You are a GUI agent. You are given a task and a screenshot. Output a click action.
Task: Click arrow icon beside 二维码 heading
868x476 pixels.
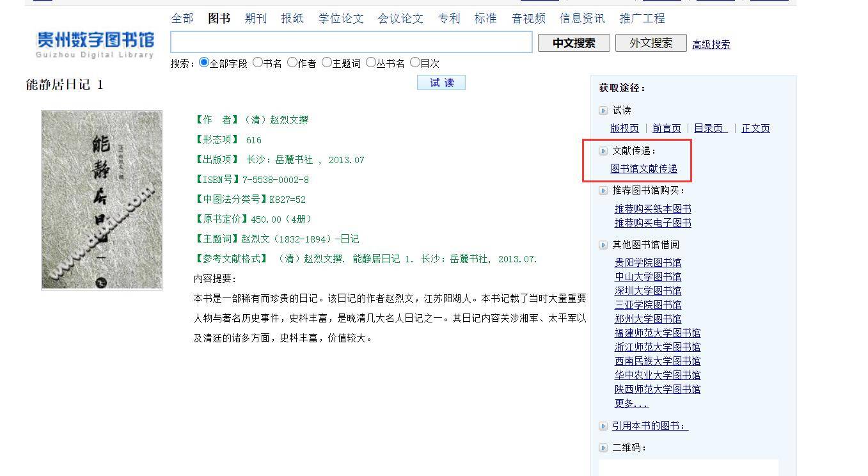point(603,448)
